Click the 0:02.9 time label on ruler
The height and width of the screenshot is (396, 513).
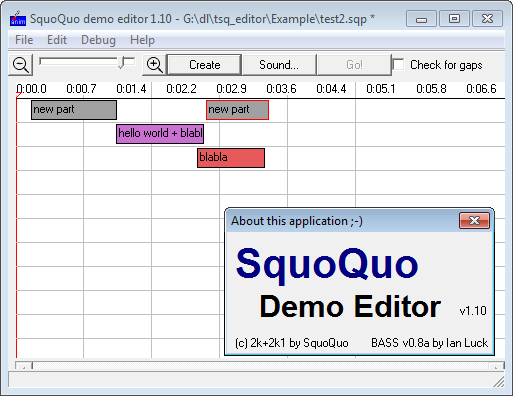(x=231, y=89)
